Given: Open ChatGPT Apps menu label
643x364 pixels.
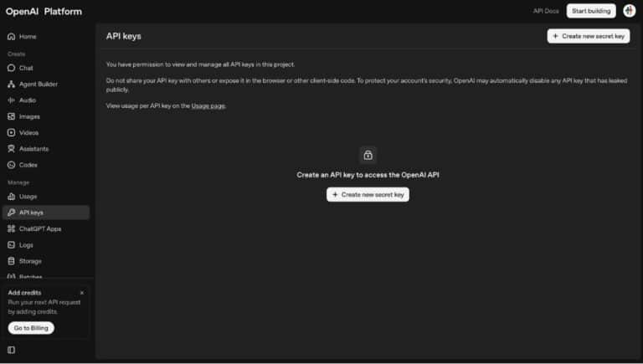Looking at the screenshot, I should [40, 228].
